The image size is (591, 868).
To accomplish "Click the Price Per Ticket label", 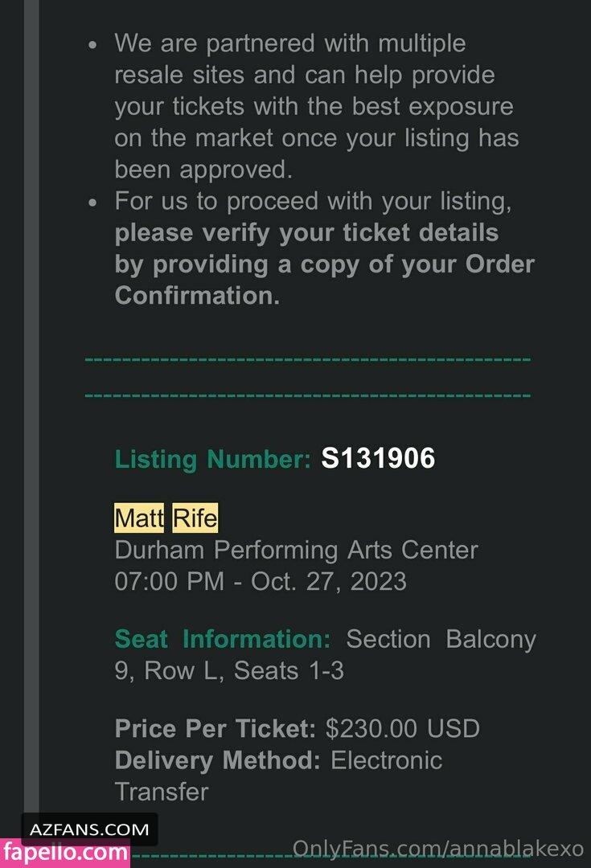I will [x=215, y=729].
